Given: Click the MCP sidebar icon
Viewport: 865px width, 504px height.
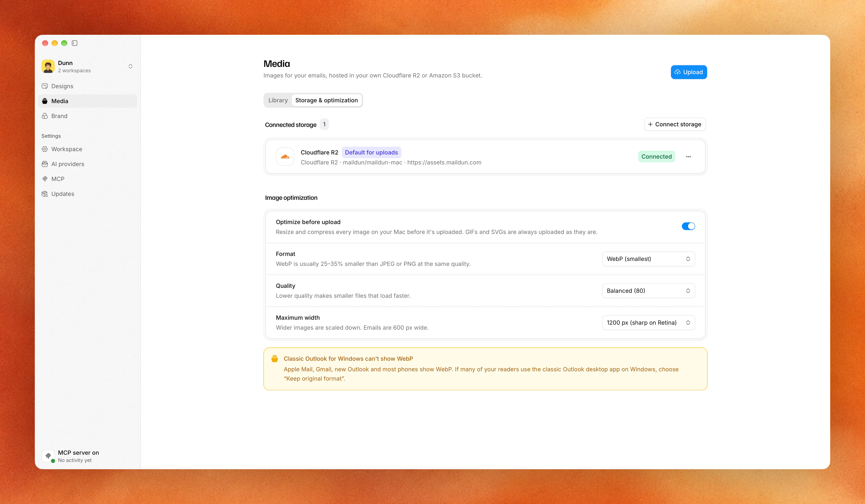Looking at the screenshot, I should click(45, 179).
